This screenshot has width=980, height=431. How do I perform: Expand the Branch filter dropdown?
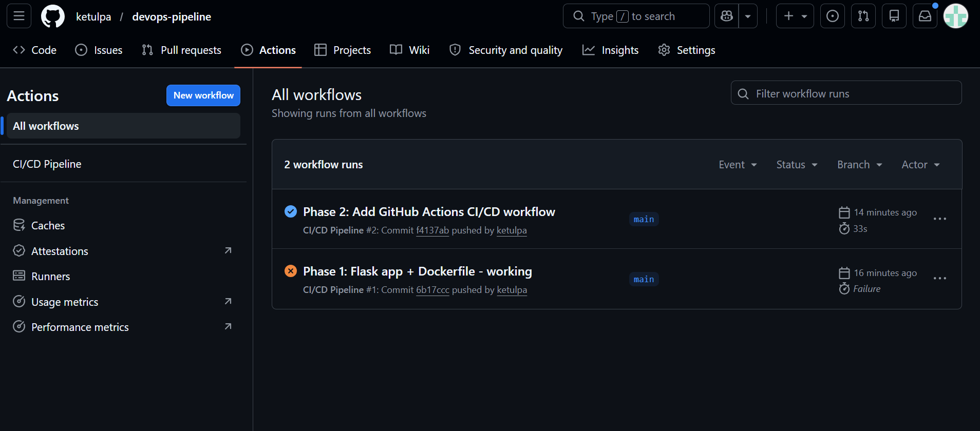[859, 165]
